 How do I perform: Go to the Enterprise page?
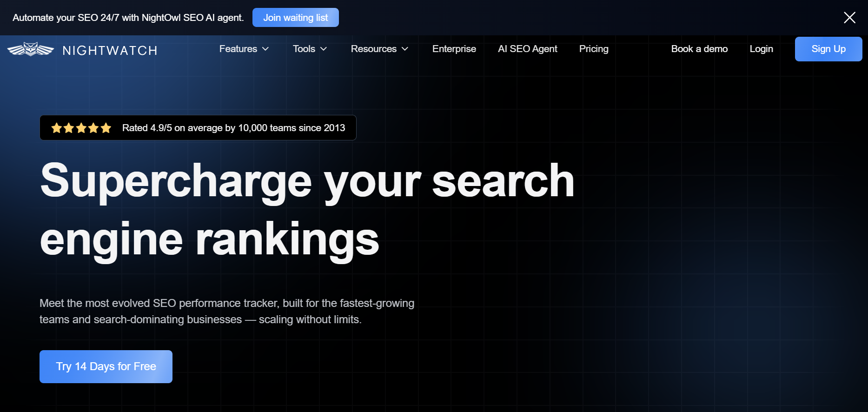454,49
